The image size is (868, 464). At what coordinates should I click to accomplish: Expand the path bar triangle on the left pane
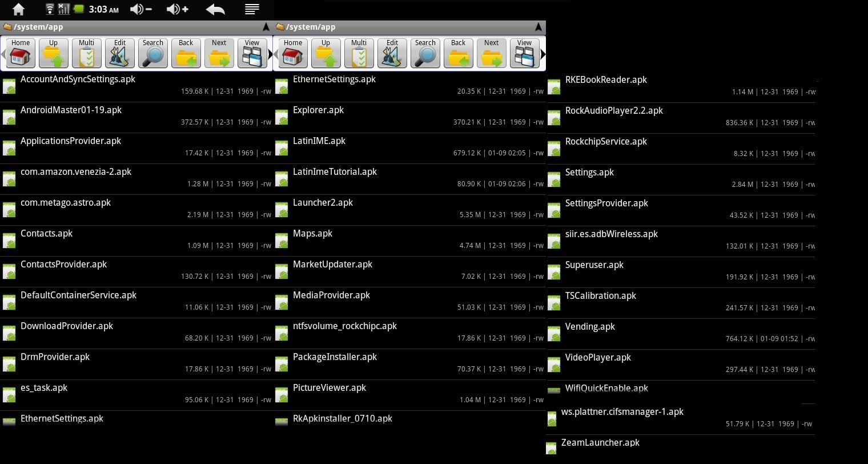[x=266, y=26]
